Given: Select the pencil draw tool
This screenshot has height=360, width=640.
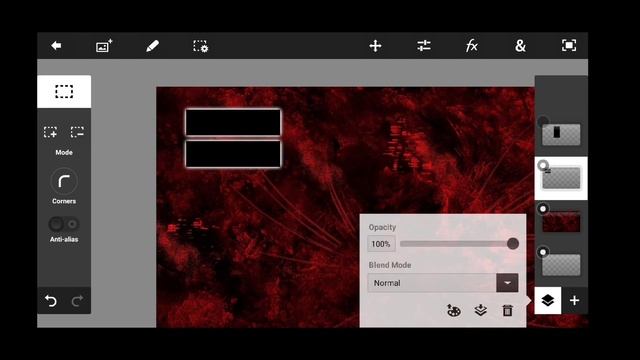Looking at the screenshot, I should tap(152, 46).
